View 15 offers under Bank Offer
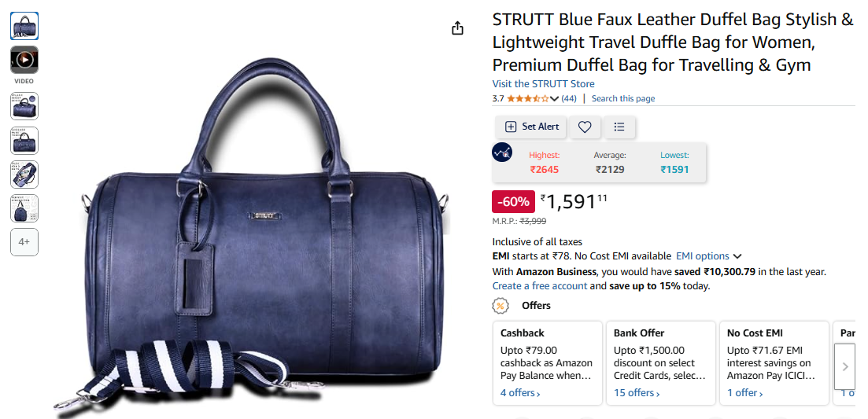 click(x=637, y=393)
